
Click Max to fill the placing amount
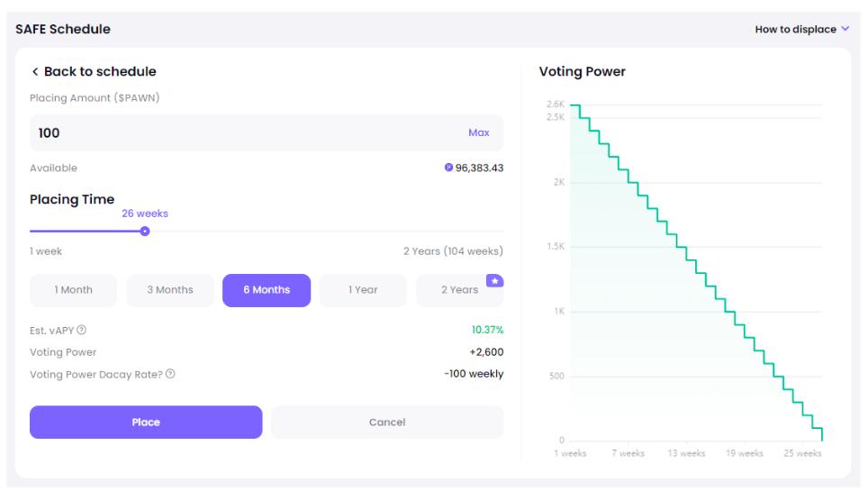(x=478, y=132)
